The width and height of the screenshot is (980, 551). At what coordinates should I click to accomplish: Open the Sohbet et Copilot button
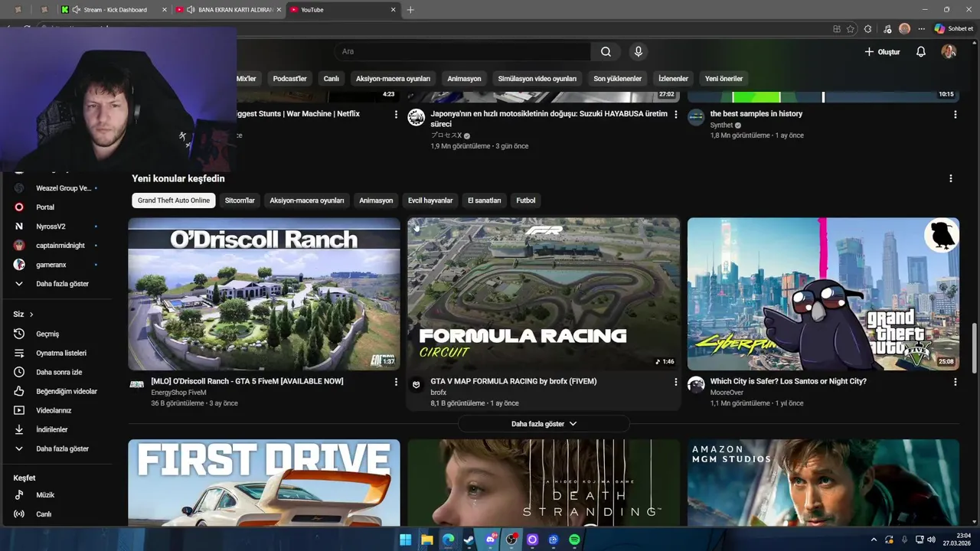pyautogui.click(x=953, y=28)
